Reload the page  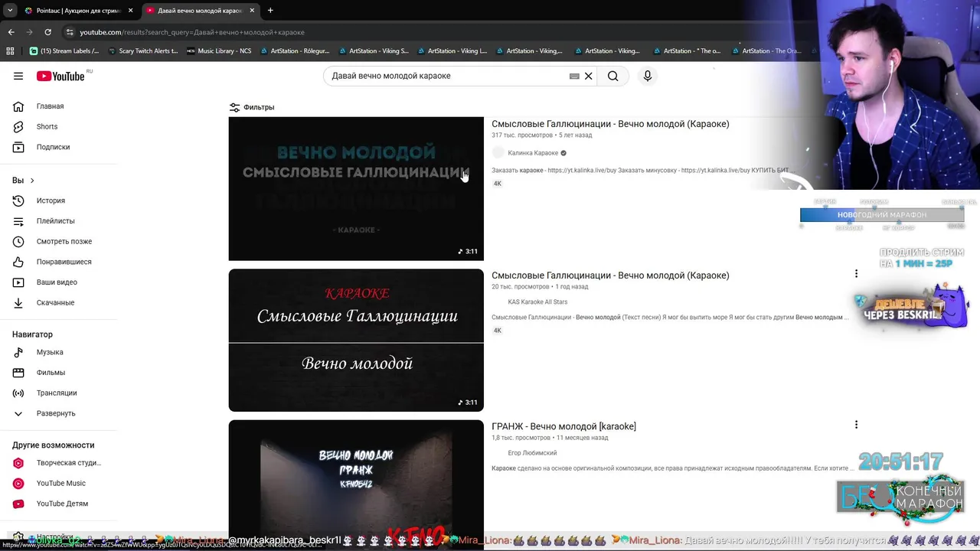(47, 32)
